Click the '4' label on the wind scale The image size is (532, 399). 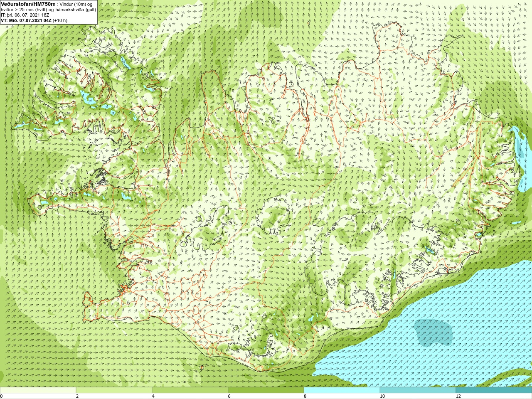(x=153, y=396)
